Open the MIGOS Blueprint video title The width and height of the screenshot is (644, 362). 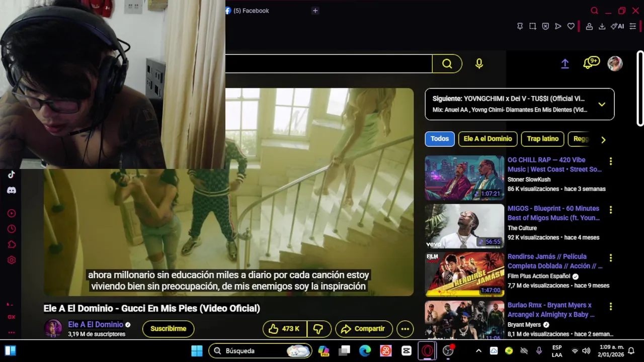point(553,213)
